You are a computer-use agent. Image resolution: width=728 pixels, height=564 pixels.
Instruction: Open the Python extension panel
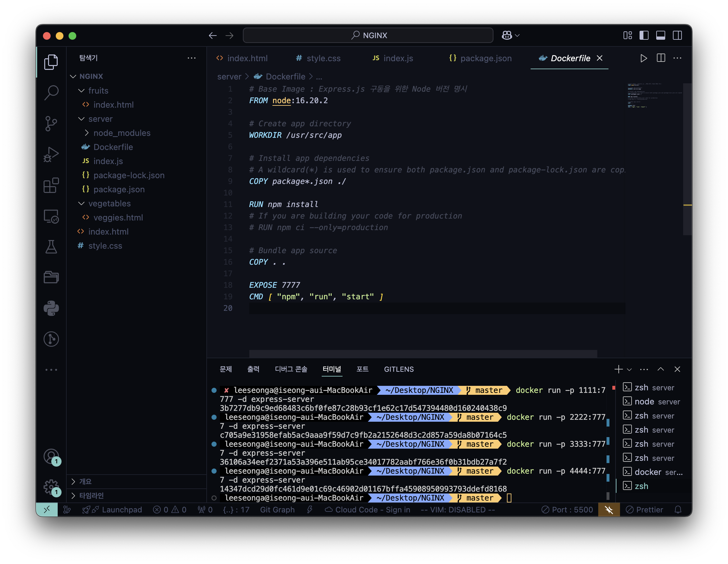pyautogui.click(x=51, y=308)
